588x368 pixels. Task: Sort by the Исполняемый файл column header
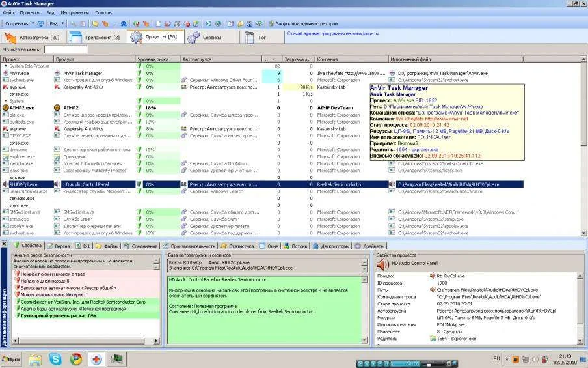[x=455, y=59]
